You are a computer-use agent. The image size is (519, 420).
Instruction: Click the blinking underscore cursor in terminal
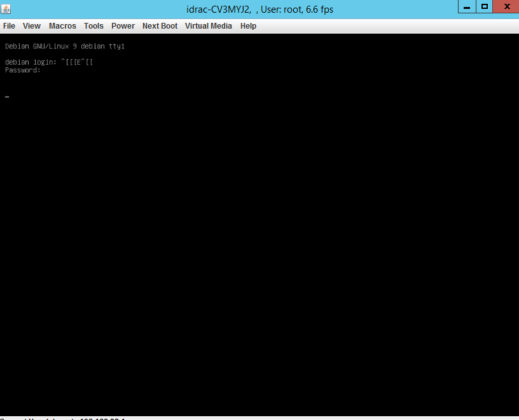click(x=7, y=97)
